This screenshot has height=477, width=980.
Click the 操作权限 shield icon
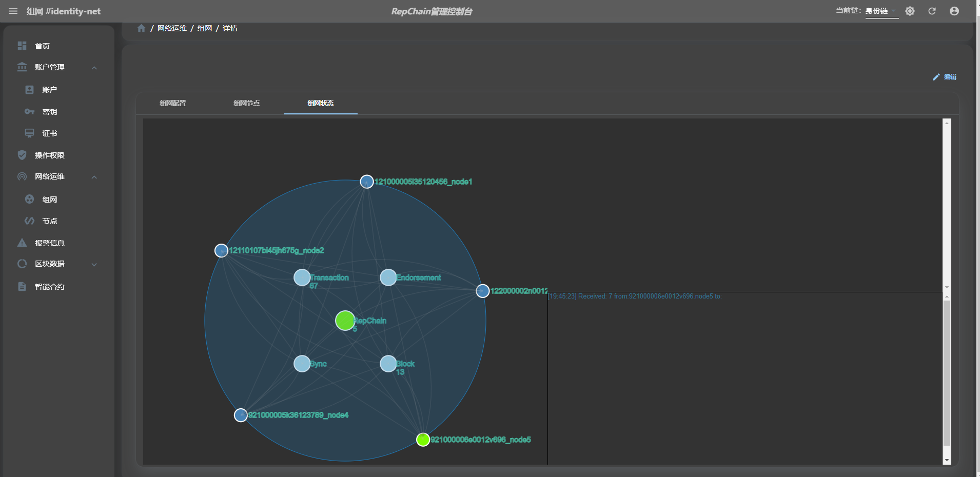point(22,155)
